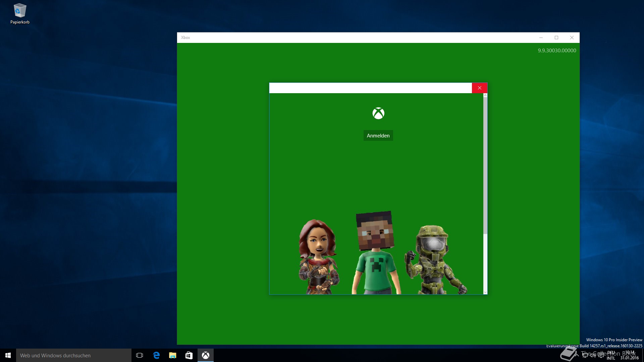The width and height of the screenshot is (644, 362).
Task: Switch the DEU INTL input language
Action: pyautogui.click(x=611, y=355)
